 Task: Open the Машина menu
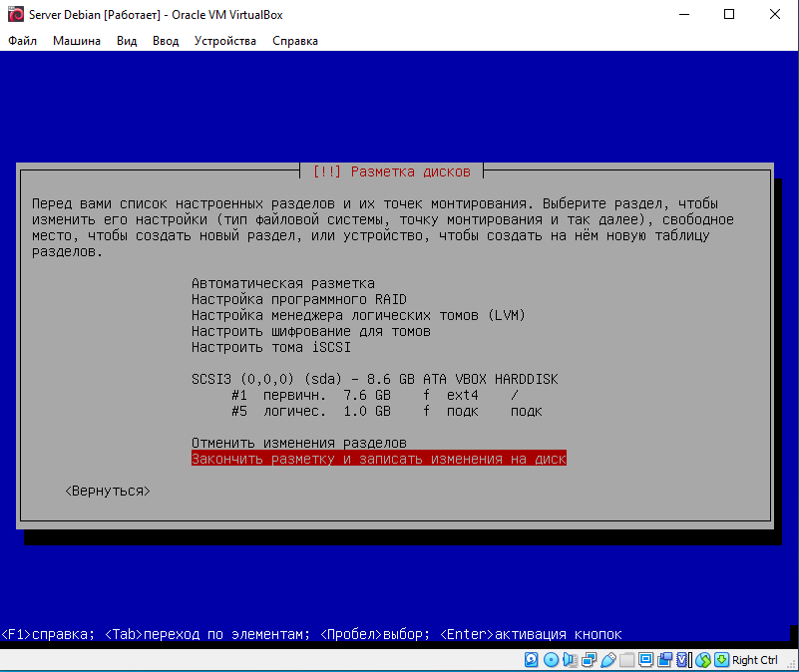tap(76, 41)
